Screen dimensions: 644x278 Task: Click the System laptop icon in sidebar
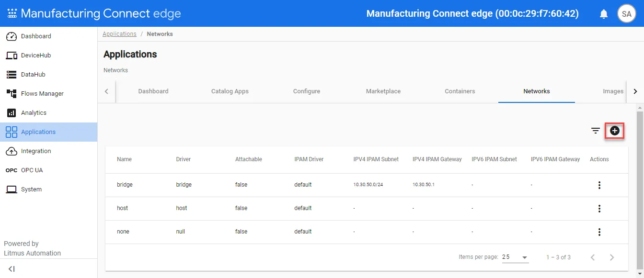pos(11,189)
